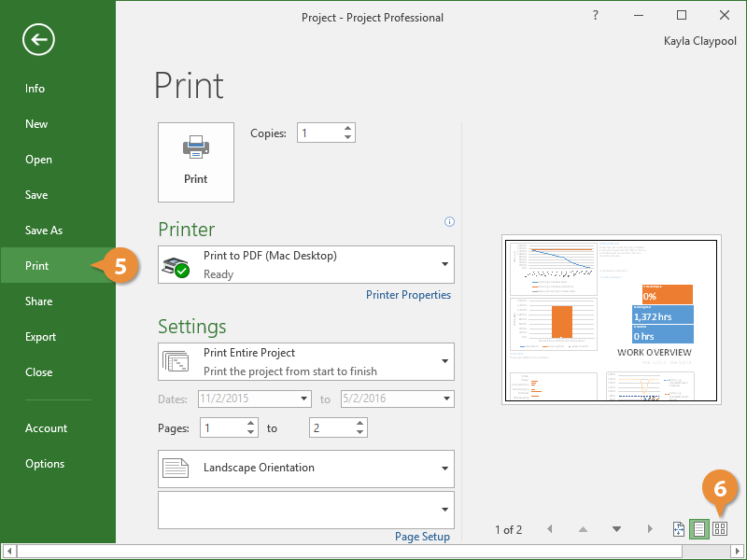Click the Help question mark icon

(596, 16)
